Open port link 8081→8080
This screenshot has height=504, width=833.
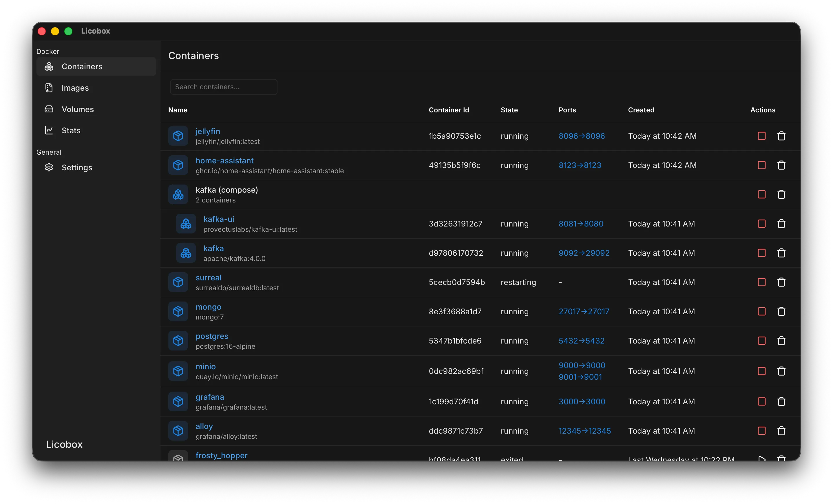tap(581, 224)
